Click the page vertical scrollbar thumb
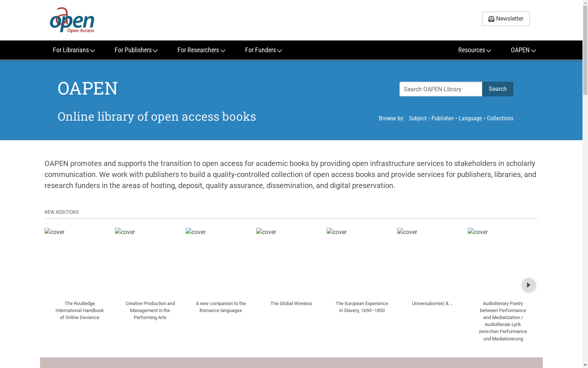 (585, 51)
